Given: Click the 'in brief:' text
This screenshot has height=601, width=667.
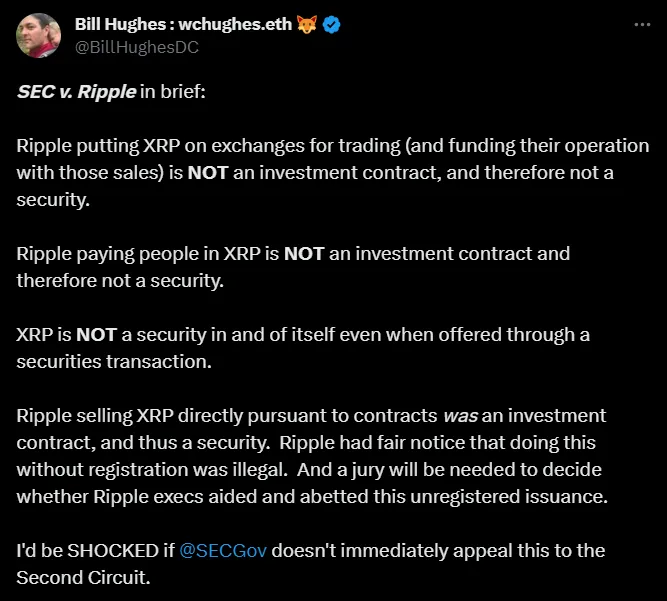Looking at the screenshot, I should (x=171, y=92).
